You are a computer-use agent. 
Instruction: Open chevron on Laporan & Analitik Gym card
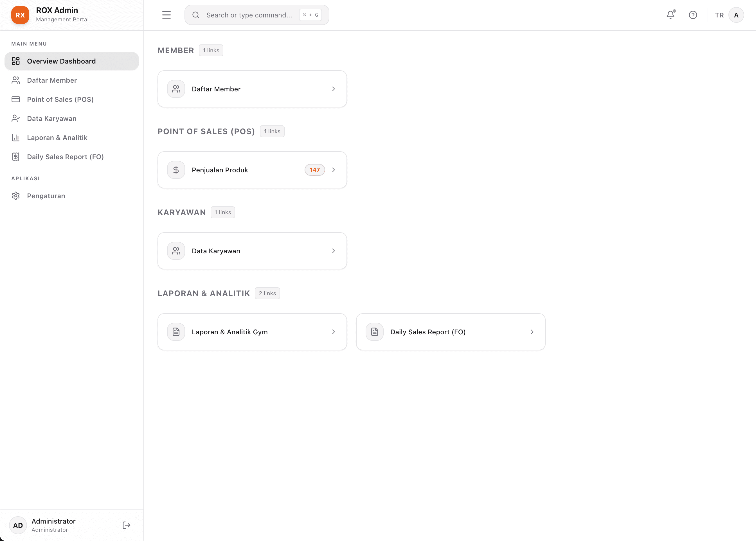(x=334, y=332)
